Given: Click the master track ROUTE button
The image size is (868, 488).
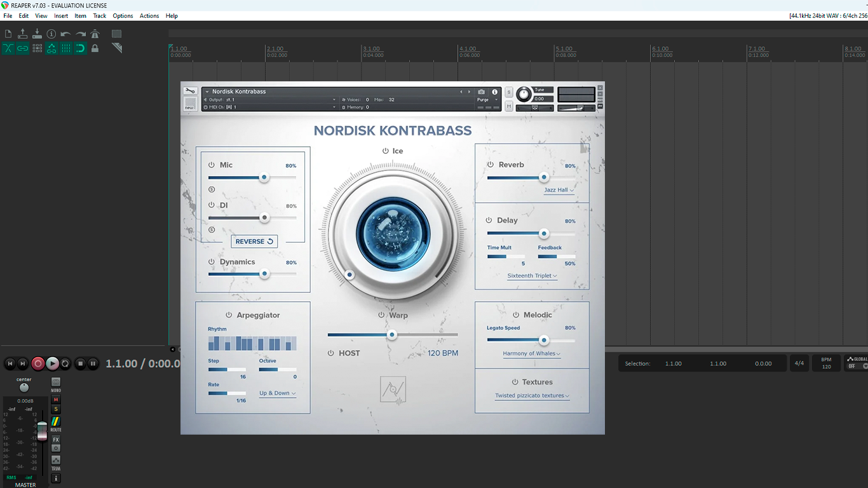Looking at the screenshot, I should 56,421.
